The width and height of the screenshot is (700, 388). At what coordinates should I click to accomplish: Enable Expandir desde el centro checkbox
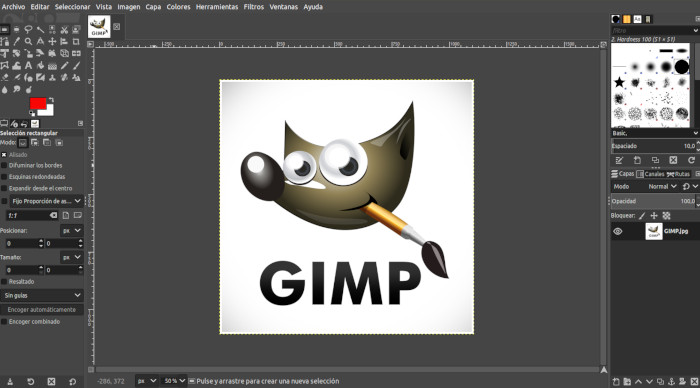pyautogui.click(x=4, y=188)
